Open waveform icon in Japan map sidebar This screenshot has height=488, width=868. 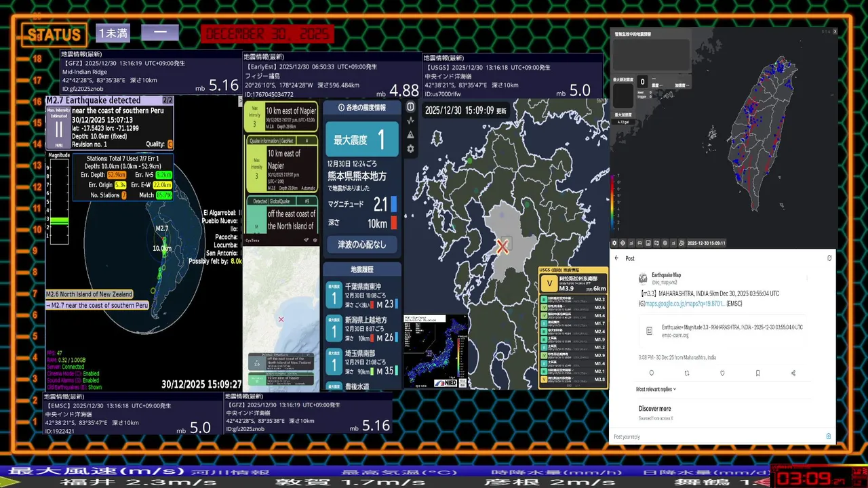(x=410, y=121)
